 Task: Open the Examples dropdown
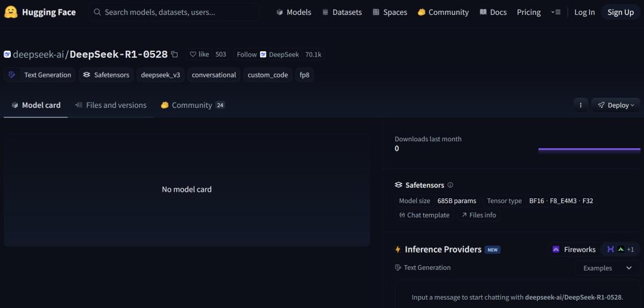pos(608,268)
